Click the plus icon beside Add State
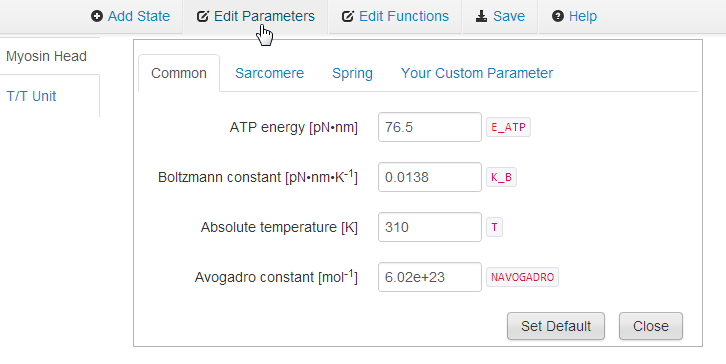This screenshot has height=364, width=726. pos(97,17)
